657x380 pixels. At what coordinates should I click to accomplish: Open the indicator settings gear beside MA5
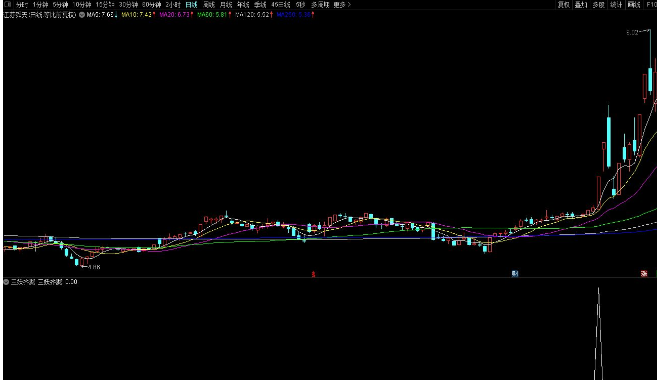(82, 15)
